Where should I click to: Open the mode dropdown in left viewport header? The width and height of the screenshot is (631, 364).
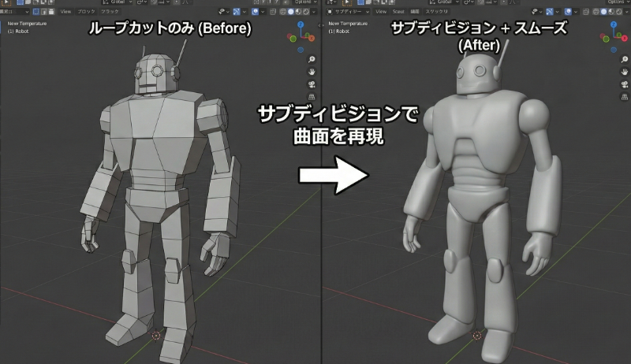14,12
